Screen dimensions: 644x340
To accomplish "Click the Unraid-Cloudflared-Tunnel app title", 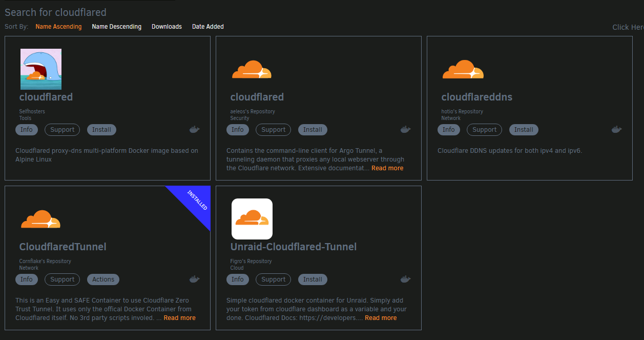I will tap(294, 247).
